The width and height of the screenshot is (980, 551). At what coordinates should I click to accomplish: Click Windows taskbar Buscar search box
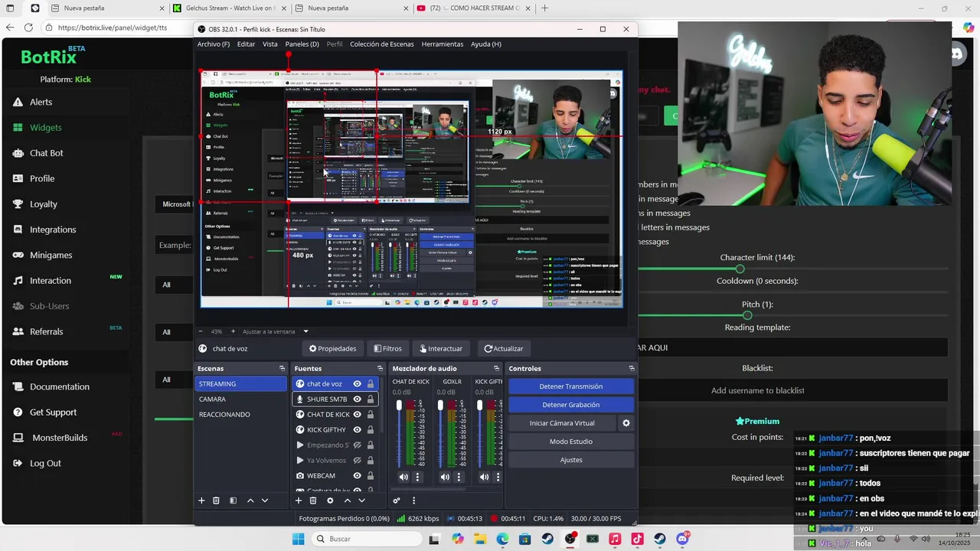click(367, 539)
